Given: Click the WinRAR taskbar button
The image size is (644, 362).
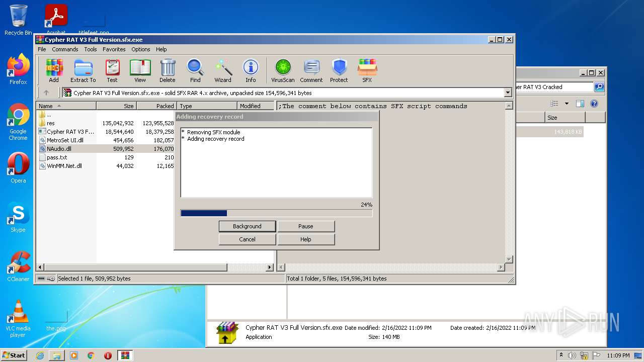Looking at the screenshot, I should click(125, 355).
